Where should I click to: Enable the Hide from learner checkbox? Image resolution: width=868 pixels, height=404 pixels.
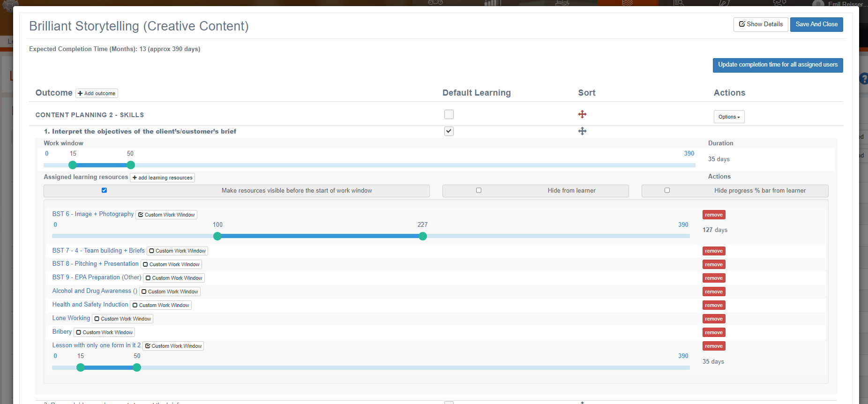tap(479, 190)
